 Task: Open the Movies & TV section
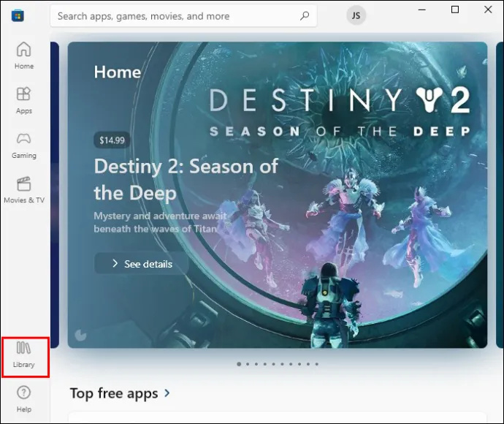tap(24, 190)
